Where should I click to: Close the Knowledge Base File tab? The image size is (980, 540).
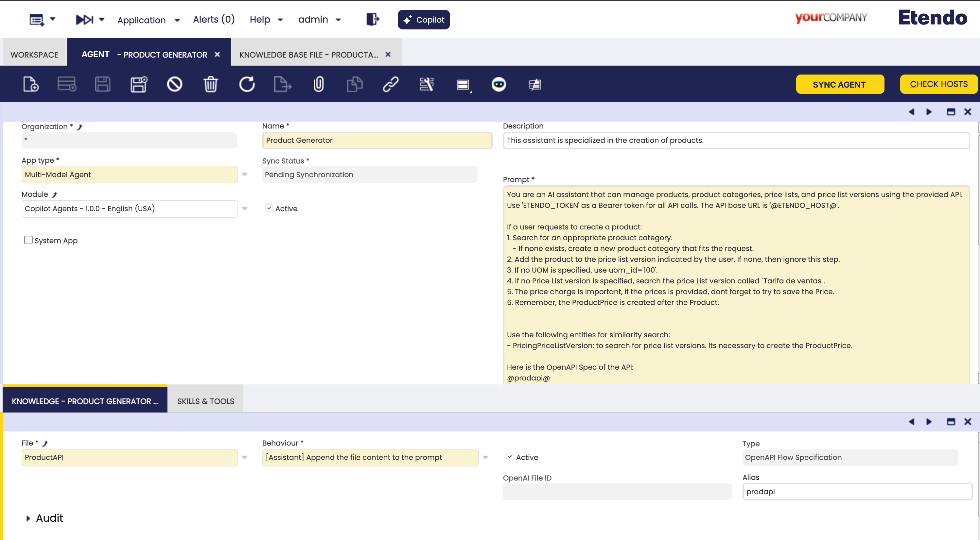point(388,54)
